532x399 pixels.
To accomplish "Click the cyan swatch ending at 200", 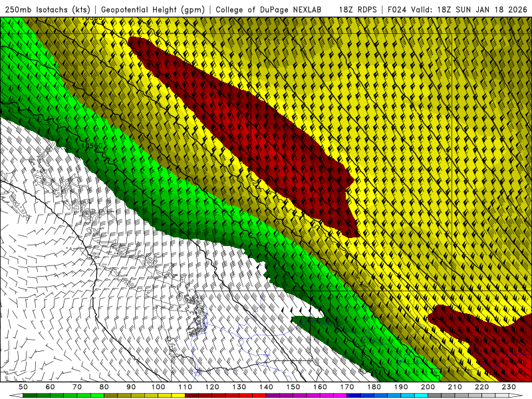I will point(421,396).
